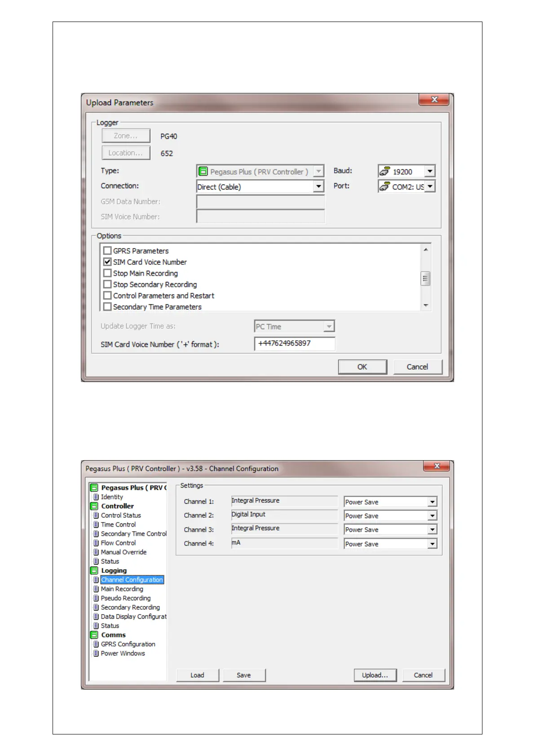Open Channel 4 Power Save dropdown
This screenshot has width=535, height=756.
(x=432, y=544)
